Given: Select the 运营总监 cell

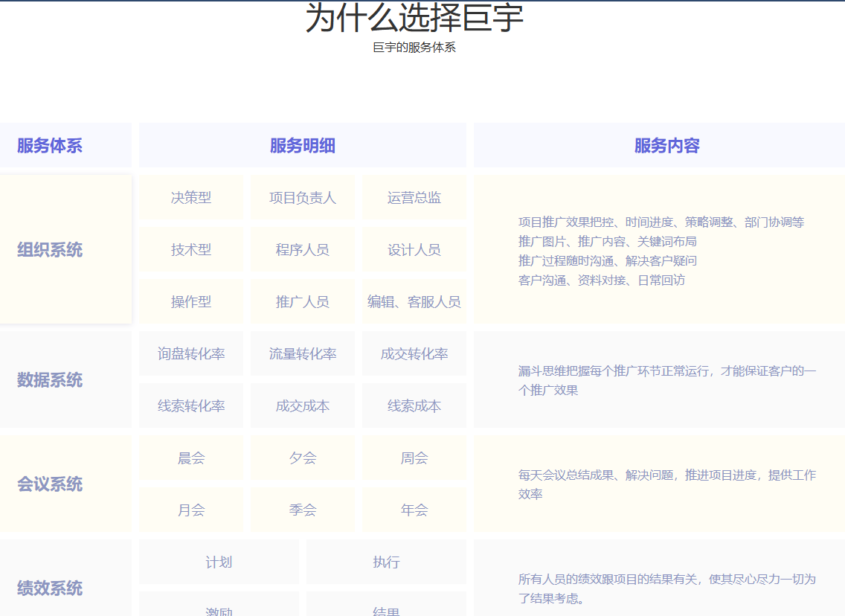Looking at the screenshot, I should [414, 197].
